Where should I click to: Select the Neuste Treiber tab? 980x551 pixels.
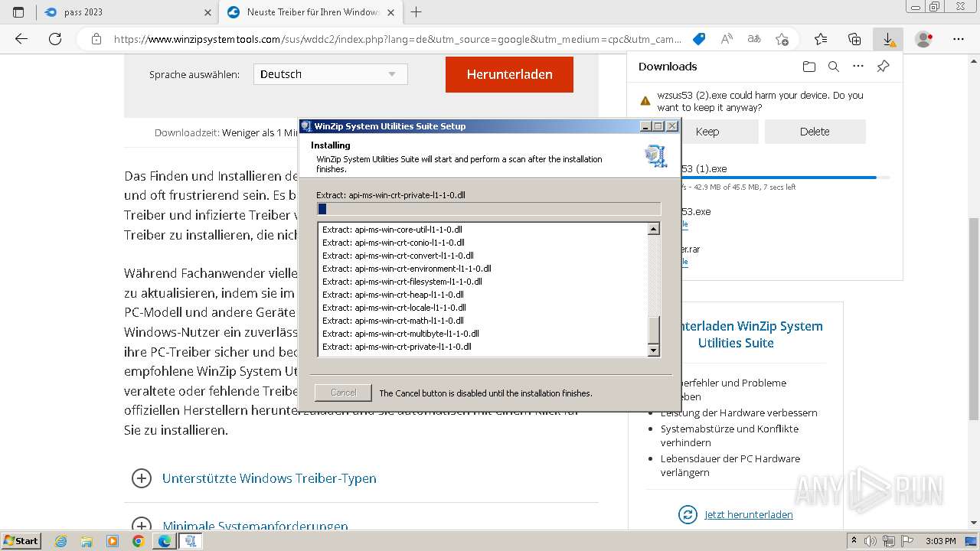(312, 12)
